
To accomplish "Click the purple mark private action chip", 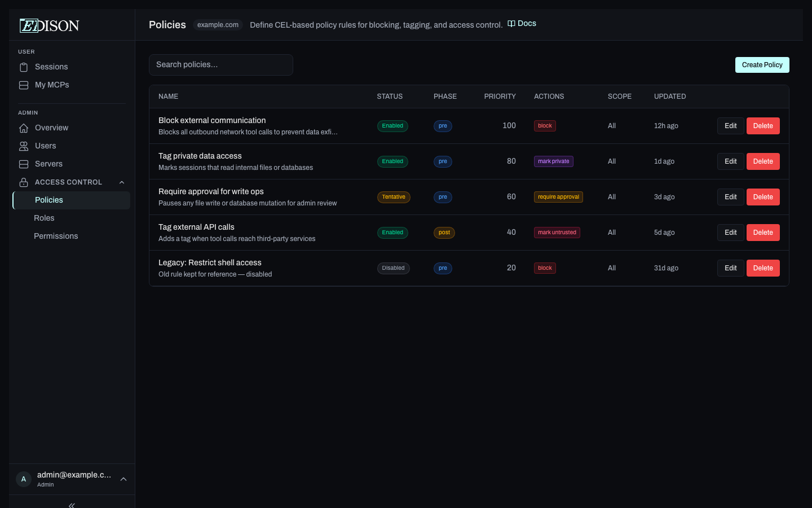I will pyautogui.click(x=553, y=161).
